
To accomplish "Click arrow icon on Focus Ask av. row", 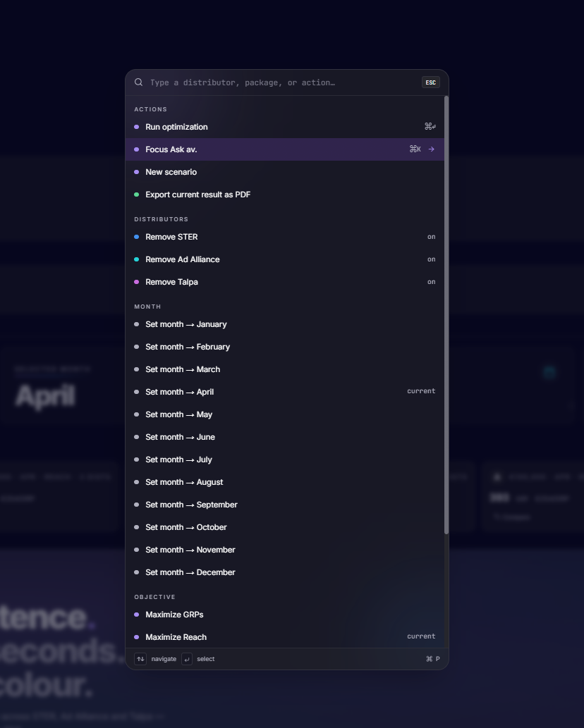I will click(x=431, y=149).
